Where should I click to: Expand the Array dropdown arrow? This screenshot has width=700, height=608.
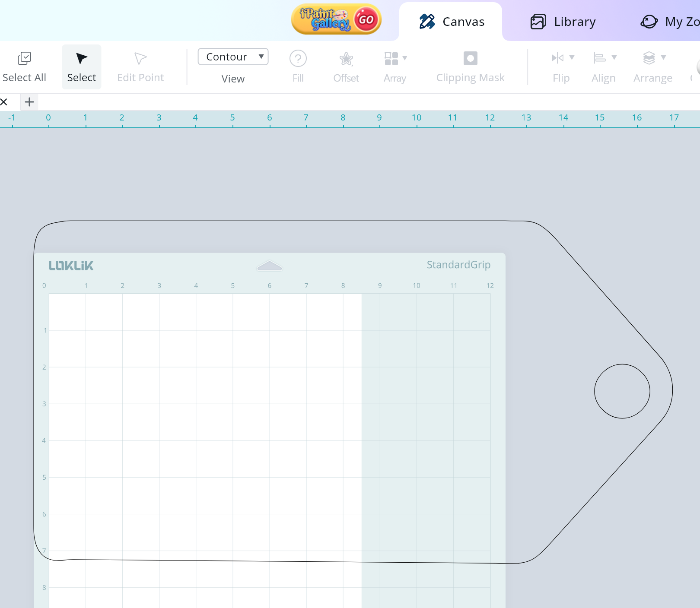coord(405,58)
